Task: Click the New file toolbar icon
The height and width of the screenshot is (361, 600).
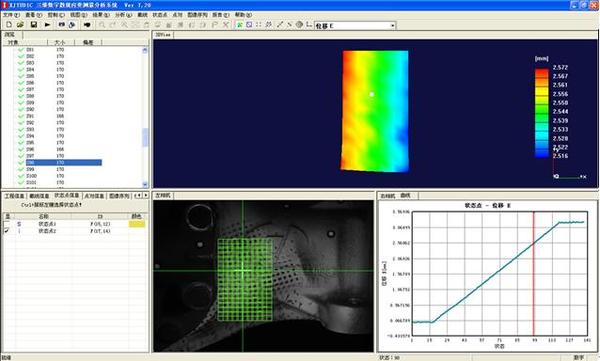Action: (x=9, y=25)
